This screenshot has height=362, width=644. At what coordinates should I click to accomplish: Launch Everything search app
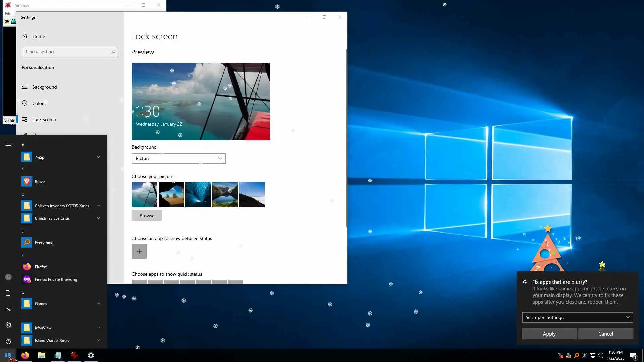pyautogui.click(x=44, y=242)
